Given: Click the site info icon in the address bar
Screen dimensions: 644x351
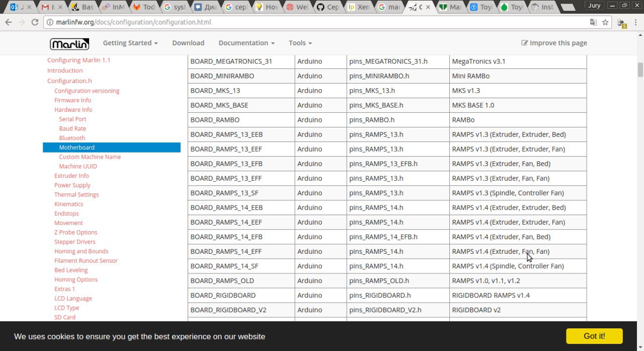Looking at the screenshot, I should (x=49, y=22).
